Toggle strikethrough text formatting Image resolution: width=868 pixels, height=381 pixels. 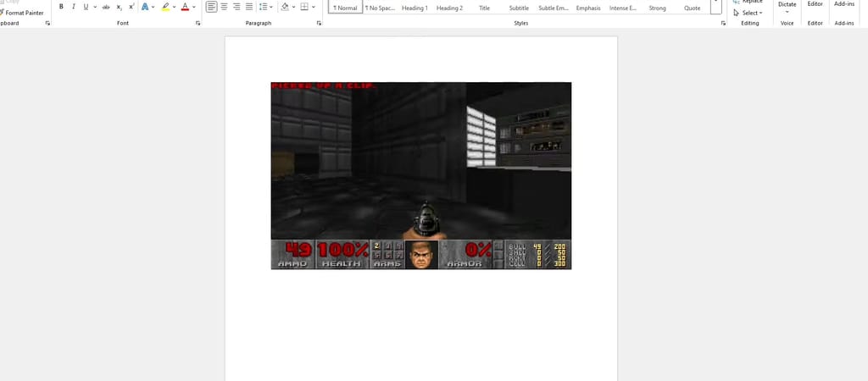[x=106, y=7]
